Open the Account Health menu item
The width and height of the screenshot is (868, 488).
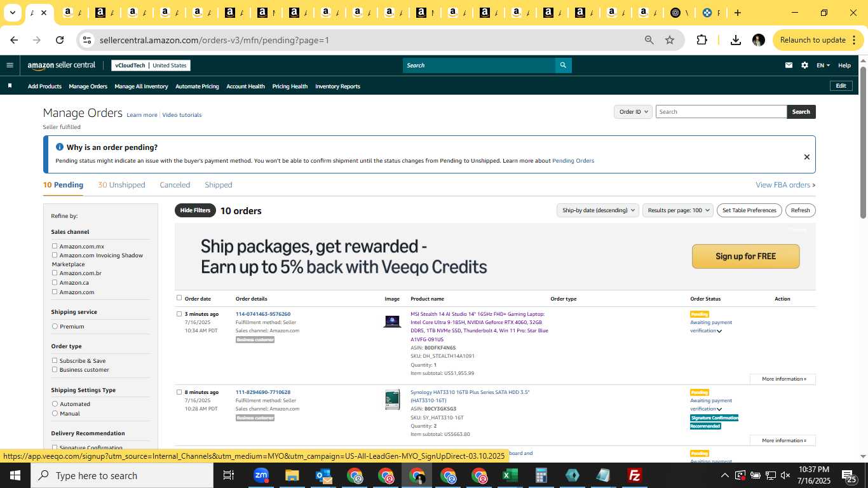(245, 86)
